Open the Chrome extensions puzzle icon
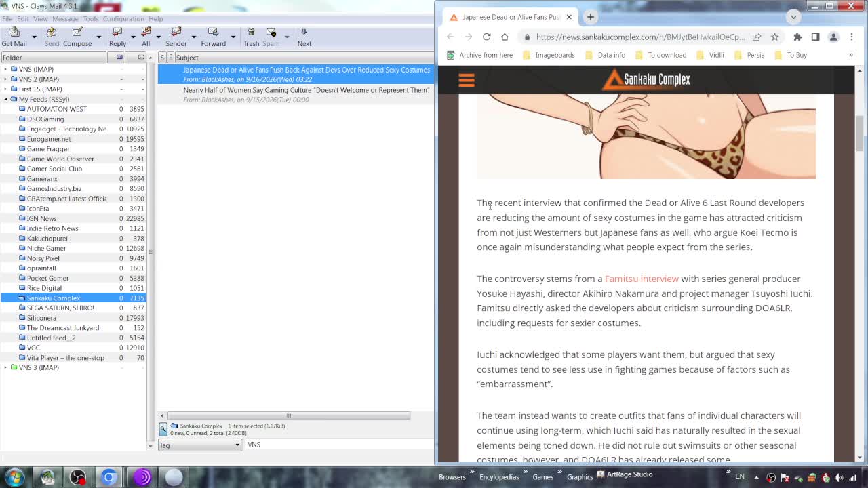868x488 pixels. (x=797, y=37)
